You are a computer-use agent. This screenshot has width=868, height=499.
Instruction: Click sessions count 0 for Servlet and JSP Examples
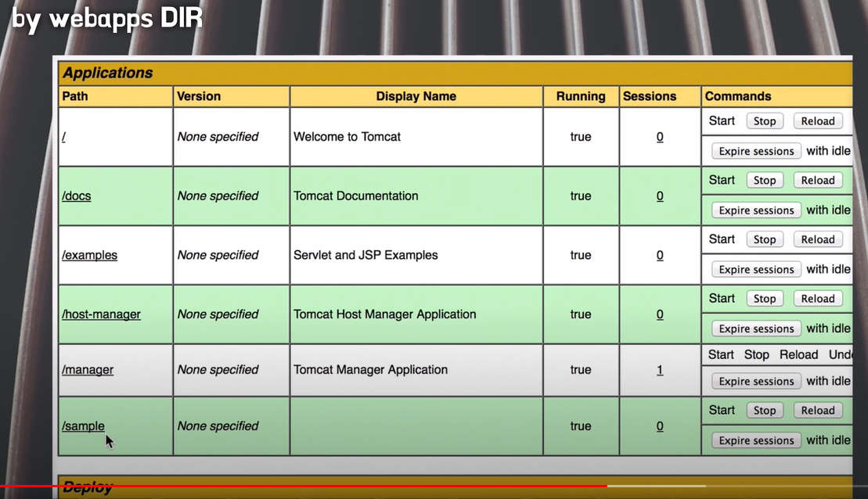tap(660, 255)
